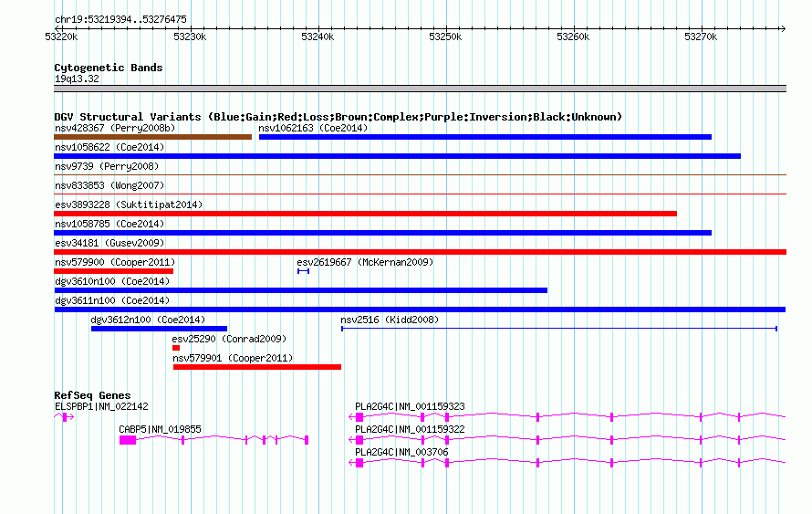Click the 53260k ruler tick label
This screenshot has width=812, height=514.
pos(573,37)
